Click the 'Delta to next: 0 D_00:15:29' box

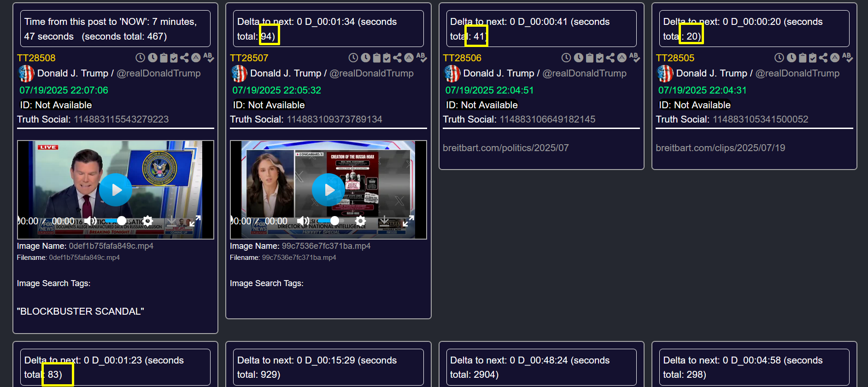click(328, 367)
